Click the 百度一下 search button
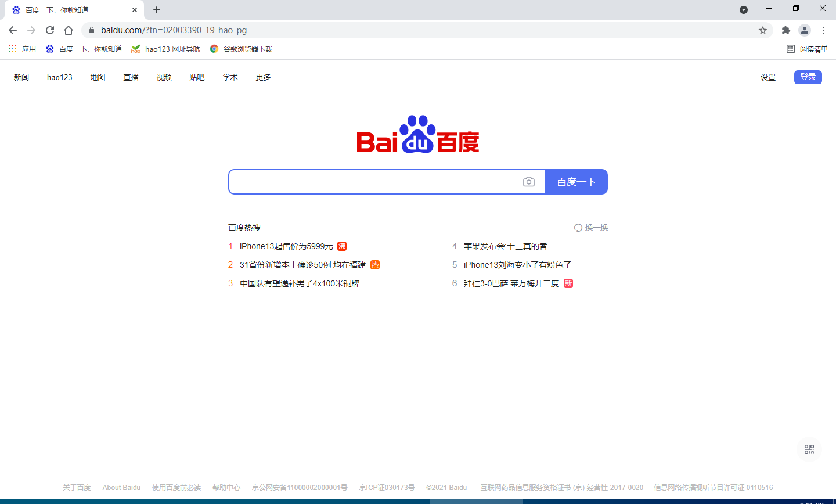This screenshot has height=504, width=836. pyautogui.click(x=576, y=182)
